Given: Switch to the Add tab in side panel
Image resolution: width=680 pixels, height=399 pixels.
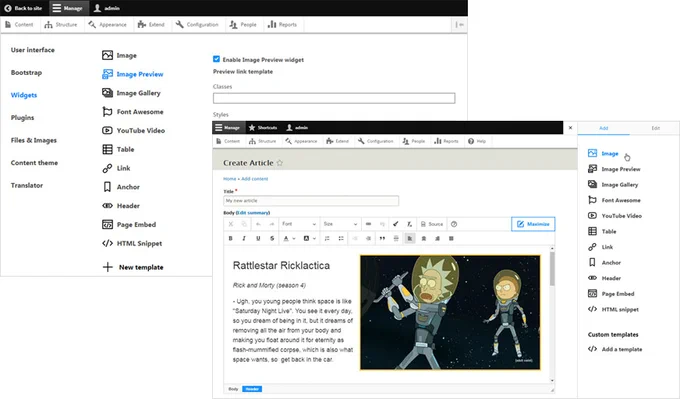Looking at the screenshot, I should click(x=604, y=128).
